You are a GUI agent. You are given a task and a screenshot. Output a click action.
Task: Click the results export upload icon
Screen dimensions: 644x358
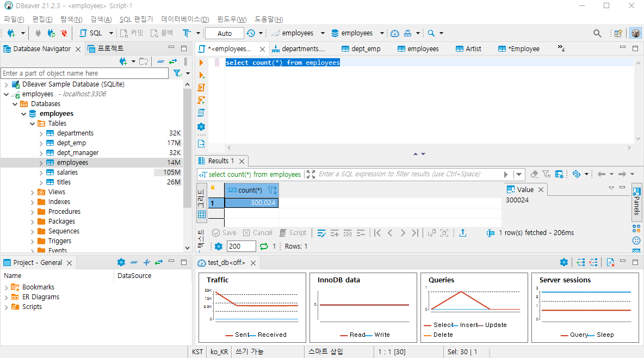[x=463, y=233]
